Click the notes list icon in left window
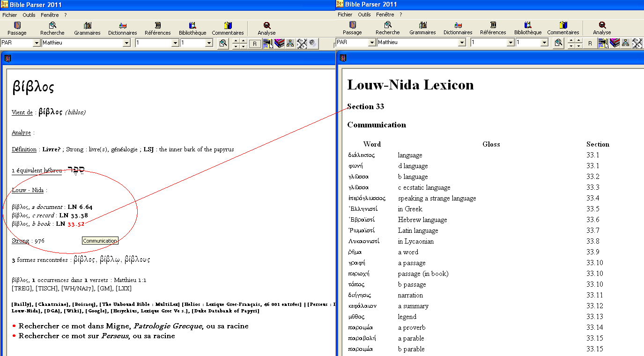 point(267,44)
